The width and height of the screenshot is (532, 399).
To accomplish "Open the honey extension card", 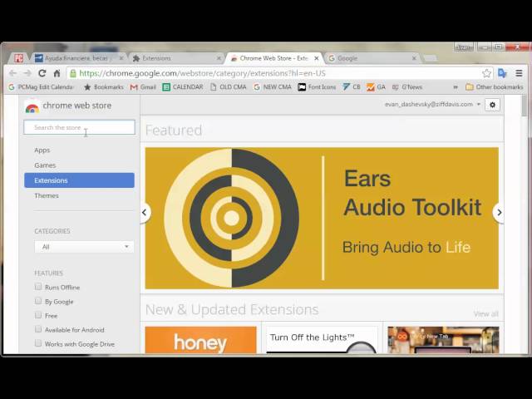I will [x=201, y=340].
